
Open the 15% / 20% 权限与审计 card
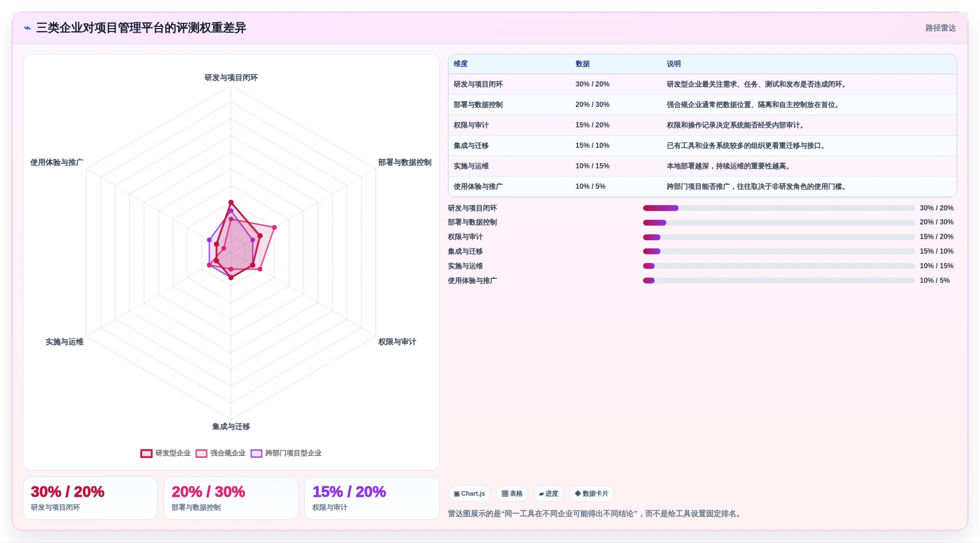point(371,498)
